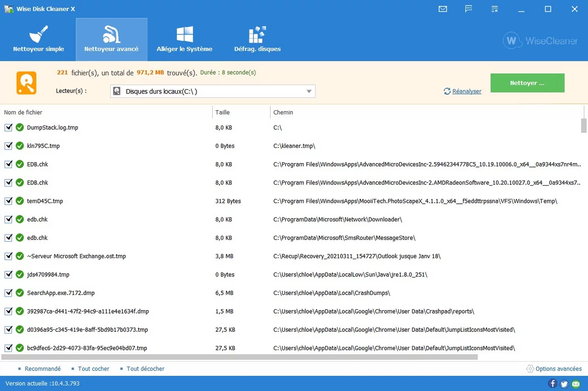The width and height of the screenshot is (588, 391).
Task: Toggle checkbox for 392987ca-d441 dmp file
Action: 8,311
